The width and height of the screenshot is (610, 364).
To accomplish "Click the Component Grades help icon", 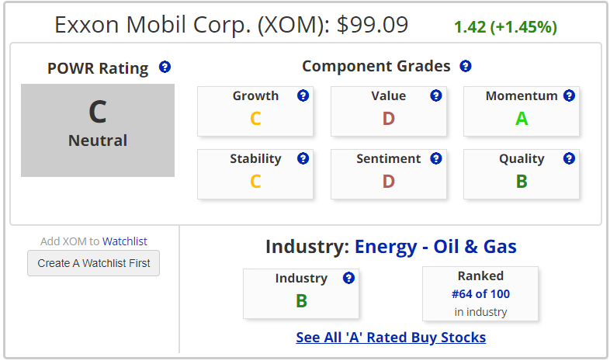I will point(466,66).
